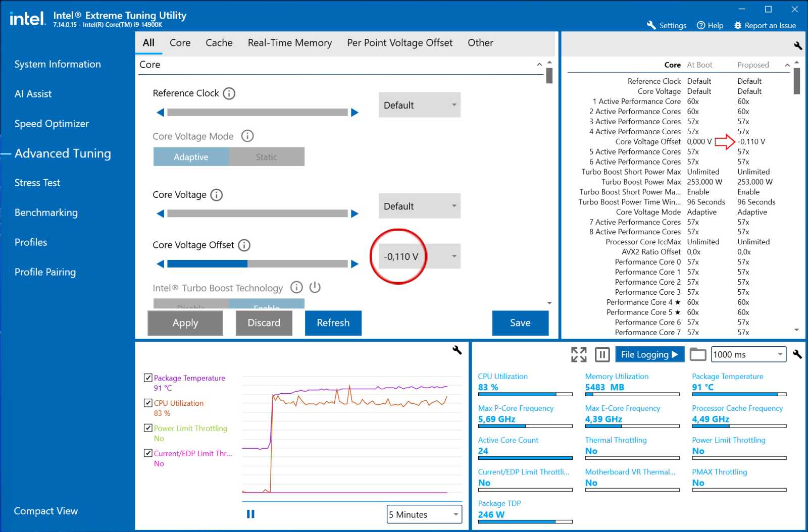Switch to the All tab
This screenshot has height=532, width=808.
coord(148,43)
